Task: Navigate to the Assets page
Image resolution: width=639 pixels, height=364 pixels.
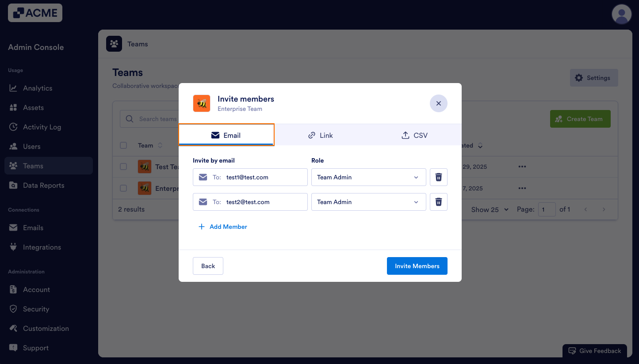Action: point(33,107)
